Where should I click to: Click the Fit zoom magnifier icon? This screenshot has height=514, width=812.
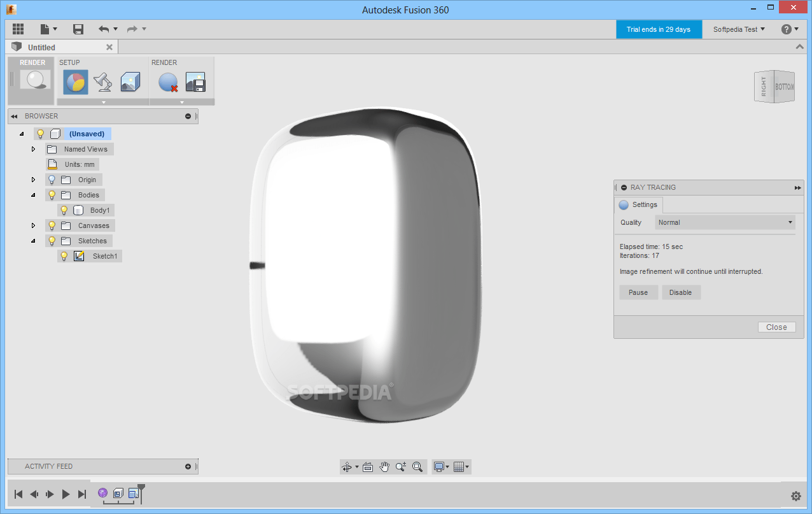tap(417, 467)
